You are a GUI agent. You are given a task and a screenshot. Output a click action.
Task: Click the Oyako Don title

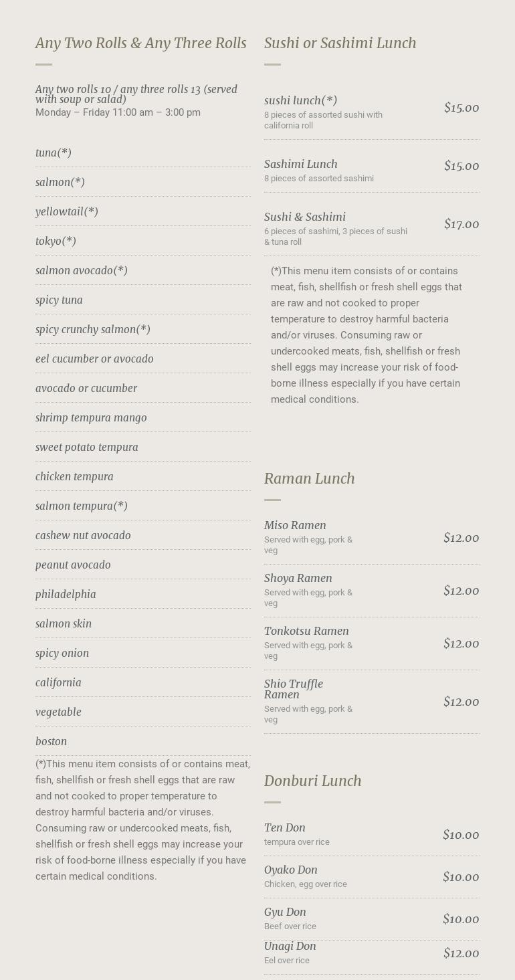(x=291, y=870)
